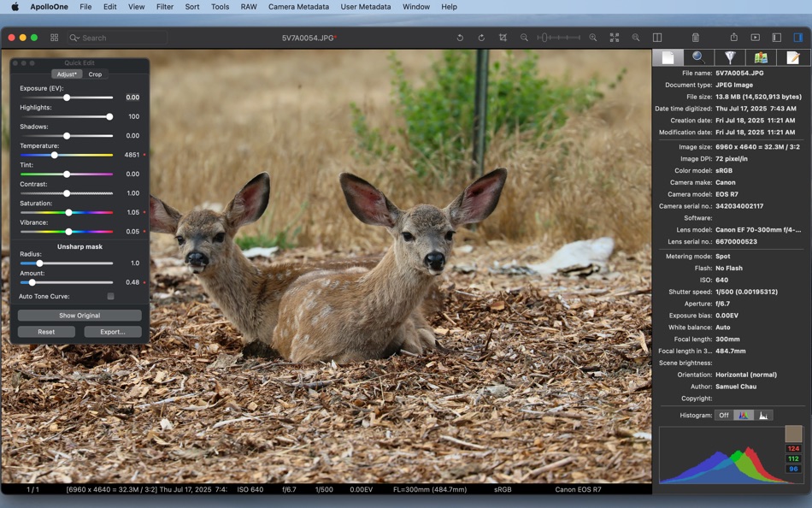Export the edited photo
The height and width of the screenshot is (508, 812).
point(111,331)
